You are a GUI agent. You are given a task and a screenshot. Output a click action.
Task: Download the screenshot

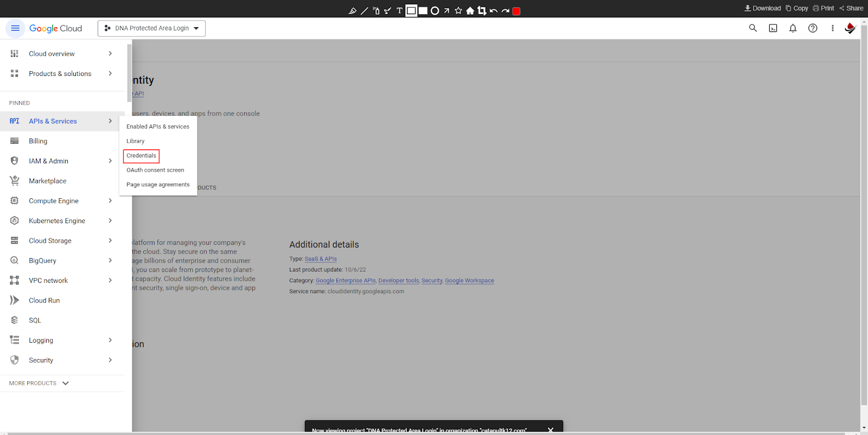pyautogui.click(x=762, y=8)
